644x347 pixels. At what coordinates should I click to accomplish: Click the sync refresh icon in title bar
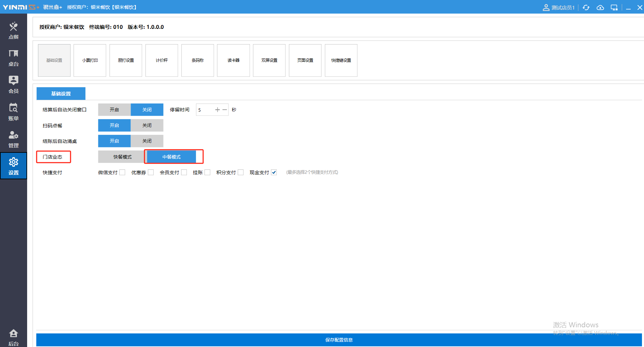point(586,7)
